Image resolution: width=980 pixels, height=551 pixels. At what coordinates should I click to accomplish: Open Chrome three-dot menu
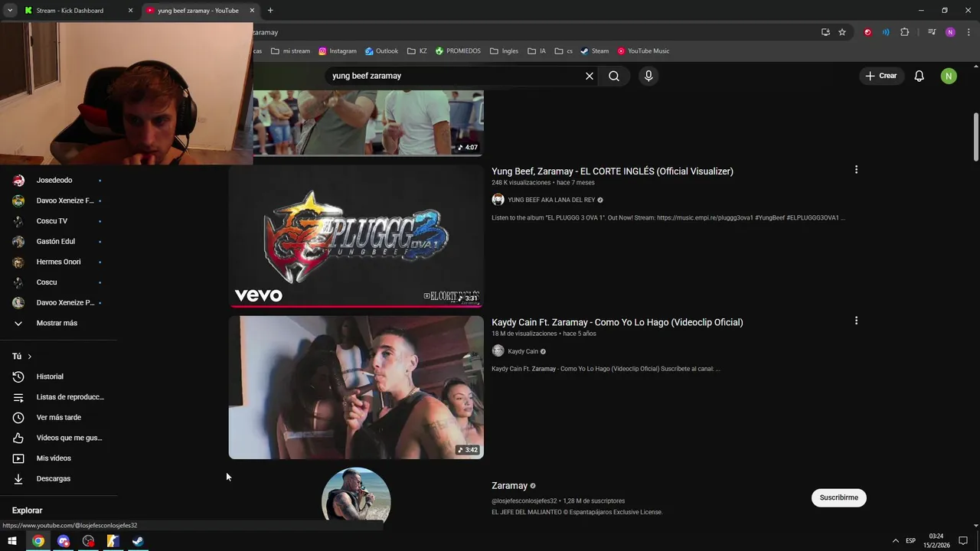point(969,32)
